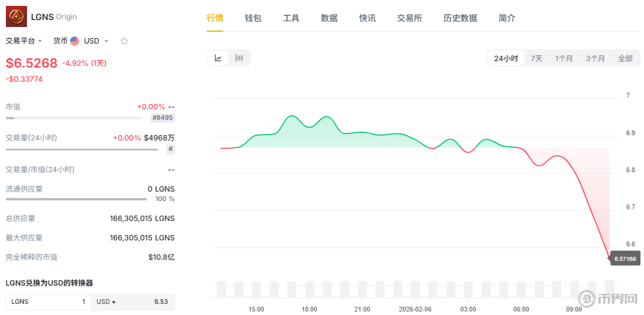Select the 24小时 time range
Viewport: 644px width, 315px height.
tap(505, 58)
